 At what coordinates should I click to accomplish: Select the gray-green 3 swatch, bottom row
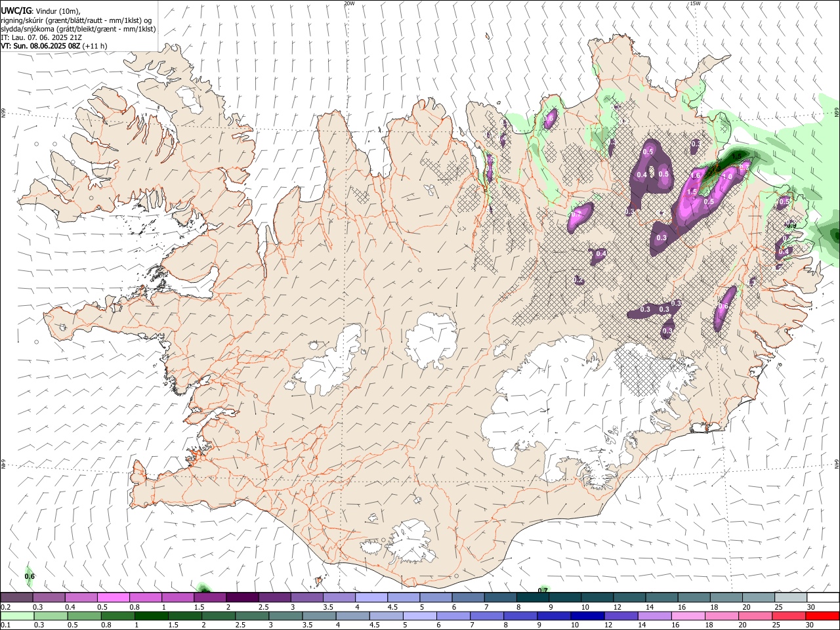click(x=285, y=616)
